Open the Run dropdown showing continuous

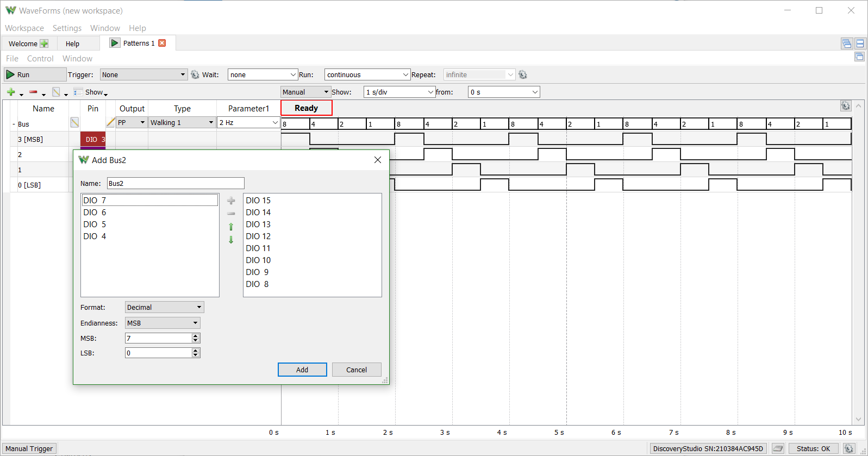point(367,74)
